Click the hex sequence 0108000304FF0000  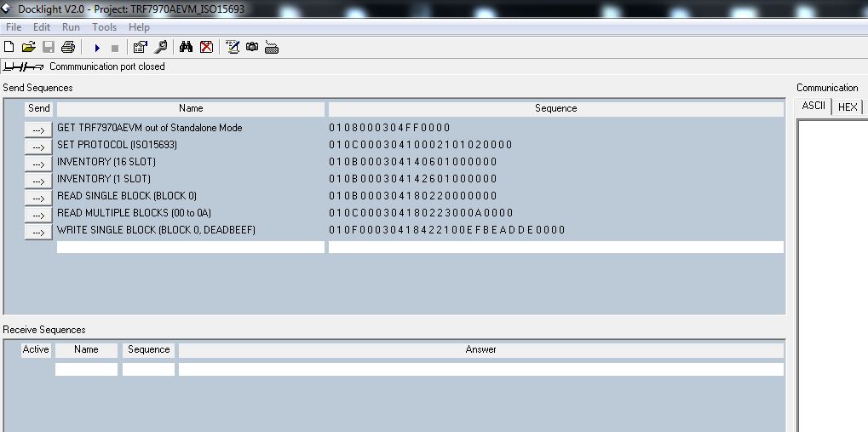(x=390, y=128)
